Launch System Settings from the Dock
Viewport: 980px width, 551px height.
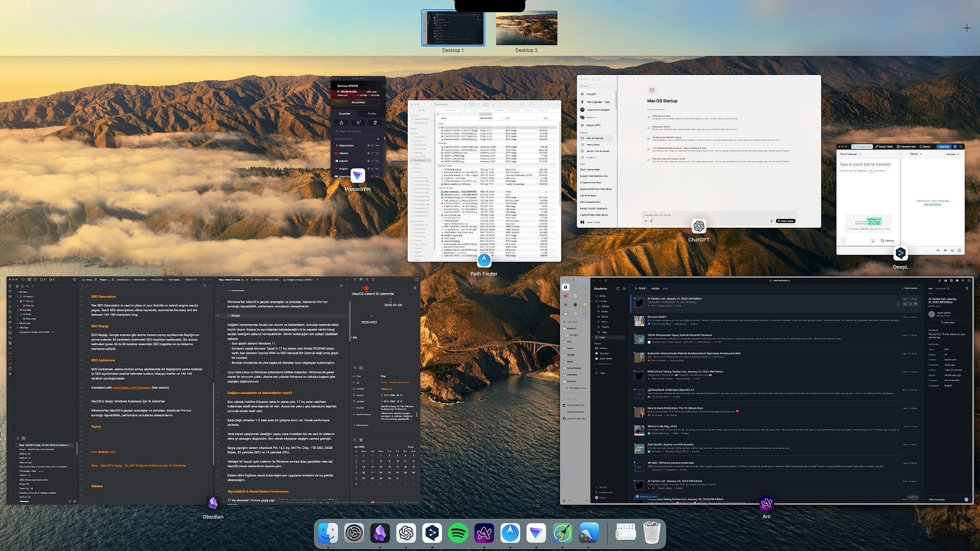pyautogui.click(x=354, y=533)
